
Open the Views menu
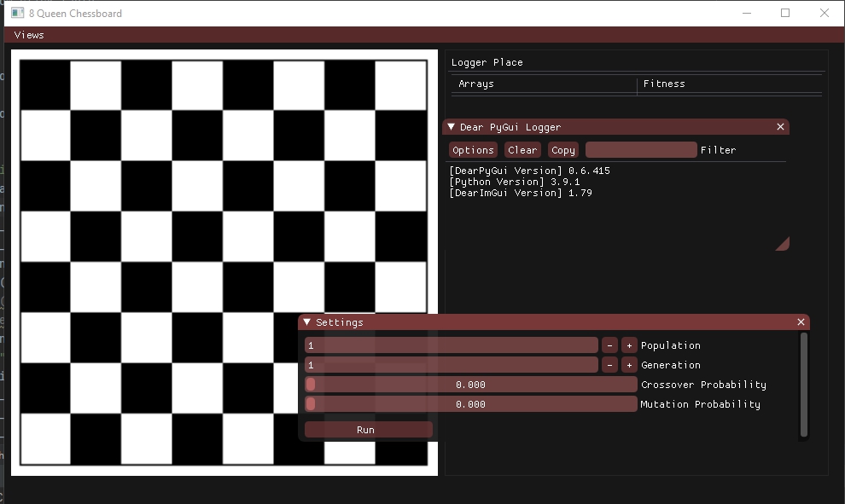tap(29, 35)
